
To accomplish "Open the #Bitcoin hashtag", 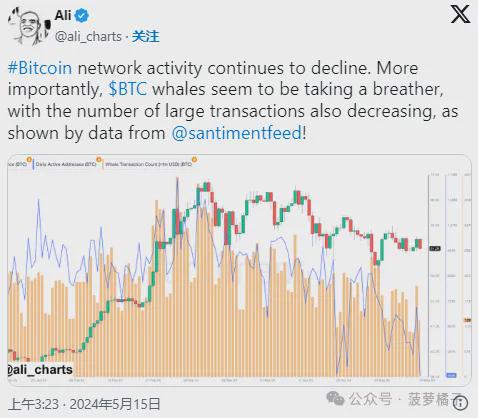I will tap(40, 68).
